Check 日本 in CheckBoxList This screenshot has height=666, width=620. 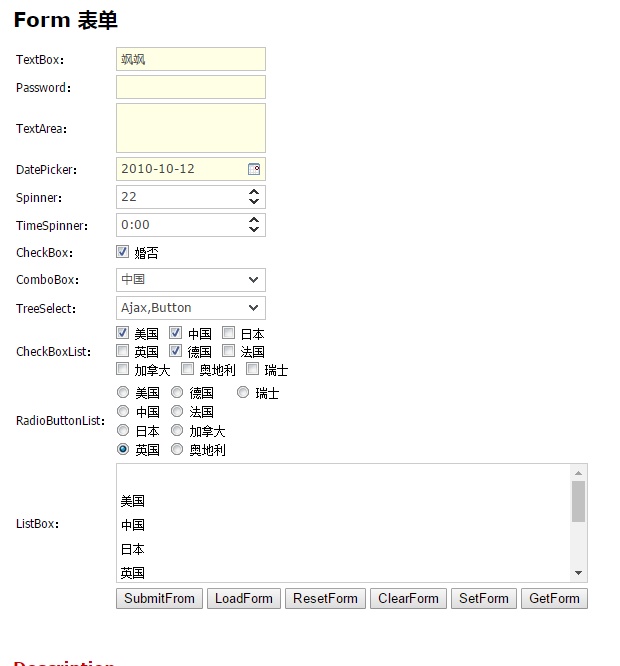228,333
